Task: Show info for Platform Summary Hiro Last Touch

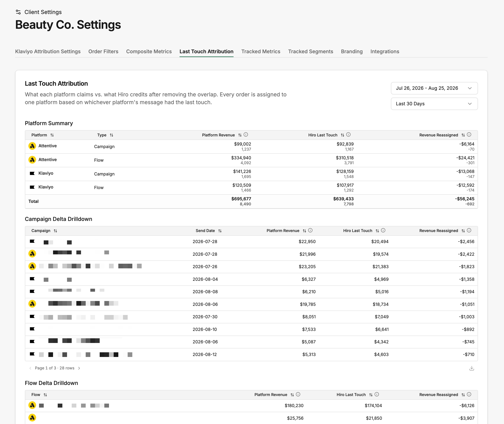Action: pos(349,135)
